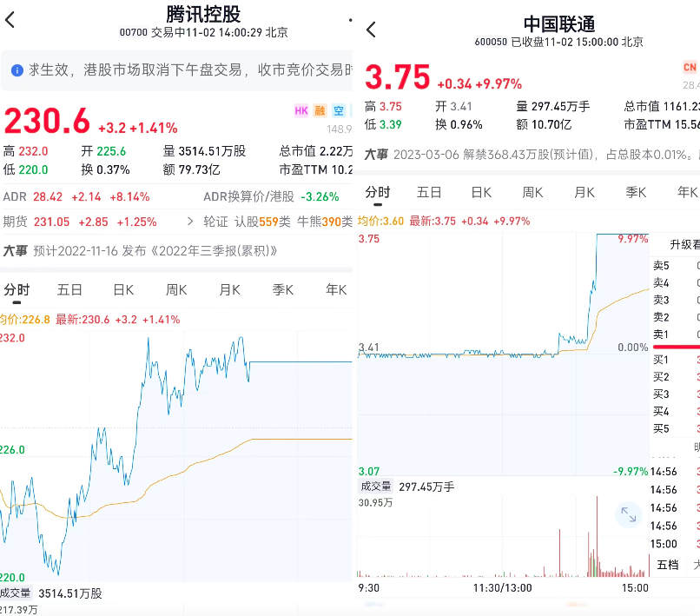Select 日K tab on 中国联通 chart
This screenshot has width=700, height=616.
pyautogui.click(x=481, y=192)
